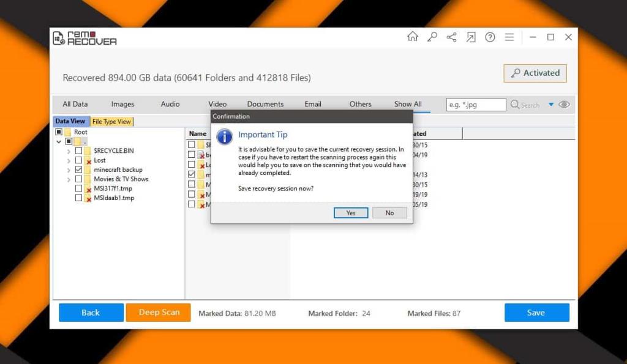Check the Movies & TV Shows checkbox
The height and width of the screenshot is (364, 627).
[78, 179]
